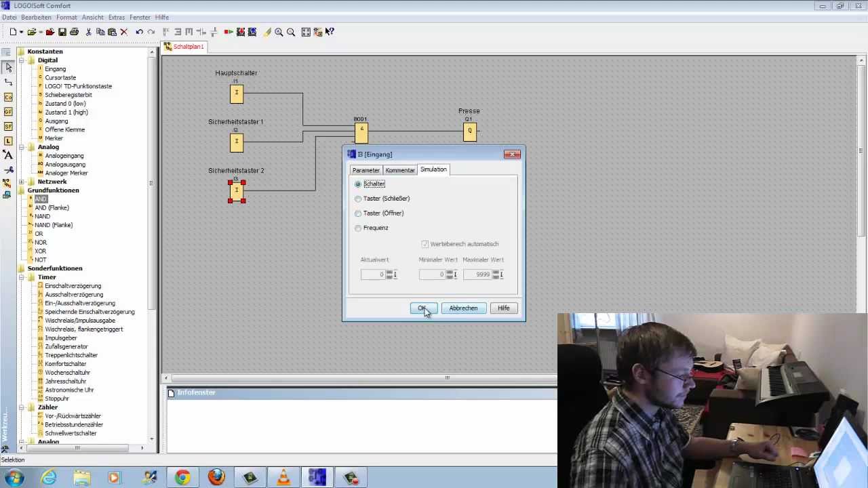
Task: Select the Text (A) tool
Action: [8, 155]
